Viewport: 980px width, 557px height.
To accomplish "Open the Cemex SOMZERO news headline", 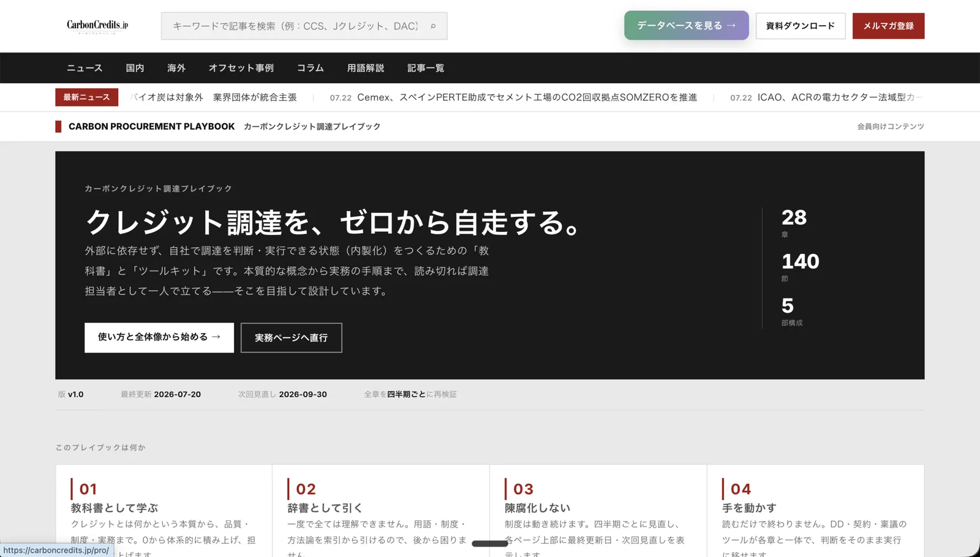I will point(513,97).
